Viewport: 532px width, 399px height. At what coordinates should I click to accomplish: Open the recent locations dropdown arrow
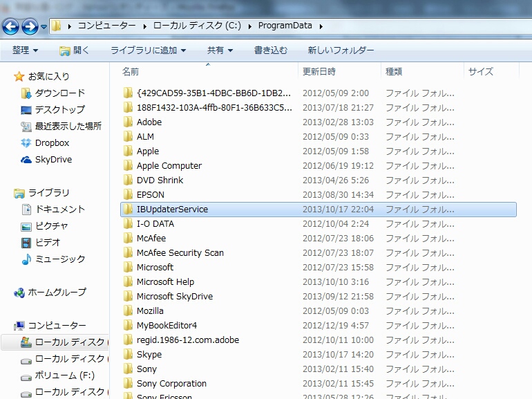click(44, 26)
